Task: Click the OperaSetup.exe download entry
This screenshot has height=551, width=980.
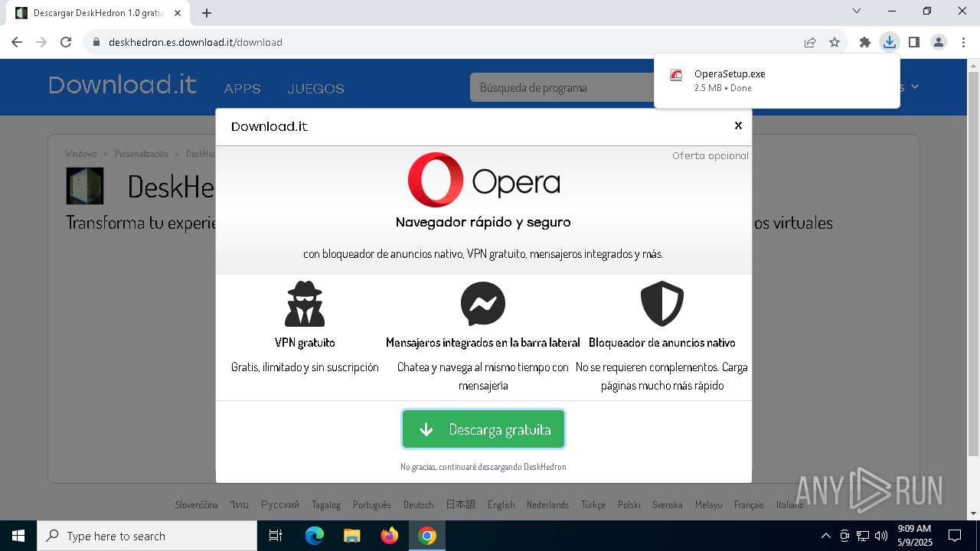Action: [x=777, y=80]
